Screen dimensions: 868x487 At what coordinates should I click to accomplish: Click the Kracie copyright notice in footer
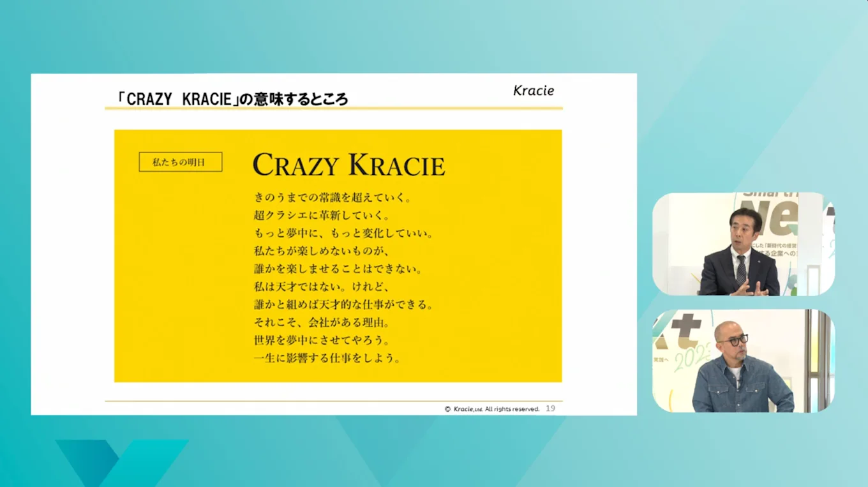492,408
